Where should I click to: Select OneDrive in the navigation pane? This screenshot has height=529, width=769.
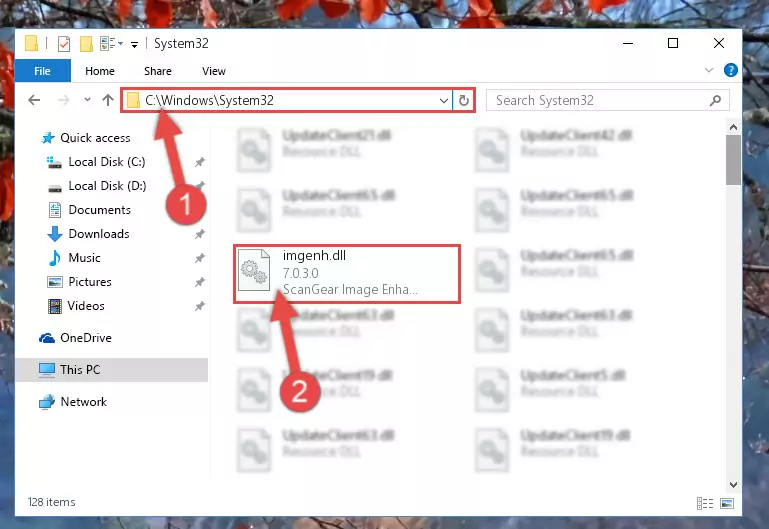tap(85, 338)
